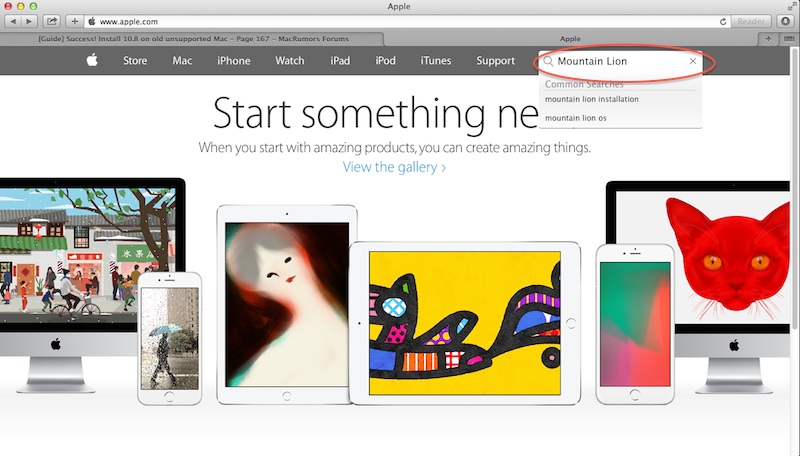Click the 'Start something new' headline

tap(376, 114)
